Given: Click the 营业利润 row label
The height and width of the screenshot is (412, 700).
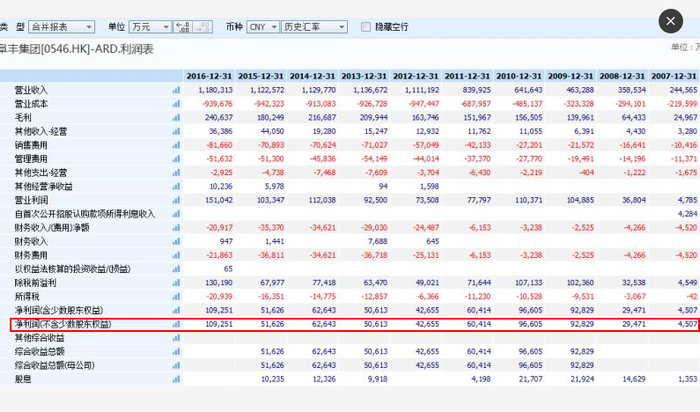Looking at the screenshot, I should (31, 200).
